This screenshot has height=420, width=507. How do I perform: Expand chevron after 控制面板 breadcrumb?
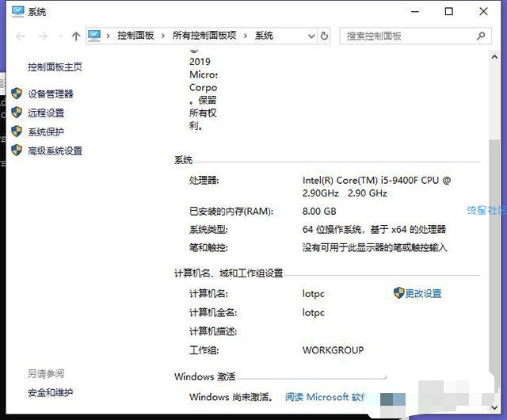(163, 36)
